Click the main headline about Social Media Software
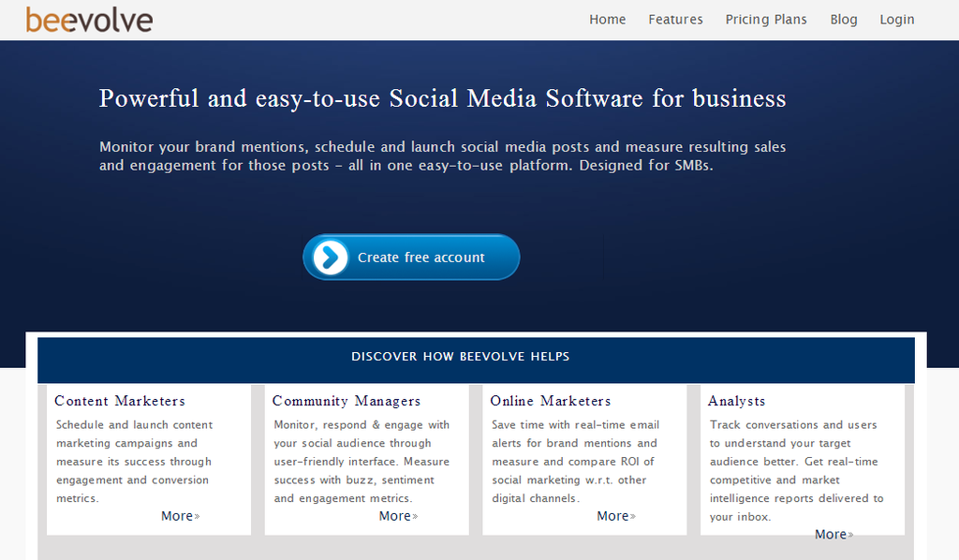 (442, 98)
